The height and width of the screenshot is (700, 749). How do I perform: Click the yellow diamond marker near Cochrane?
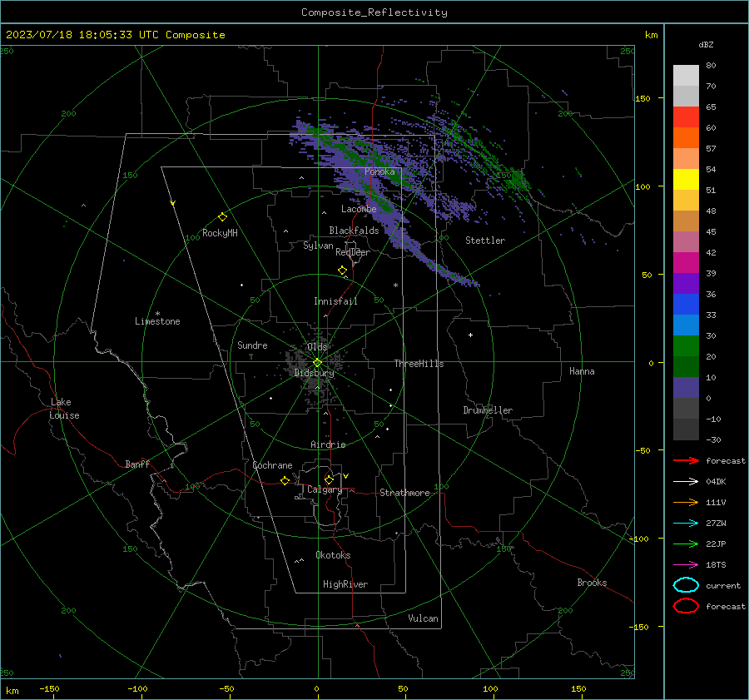285,480
